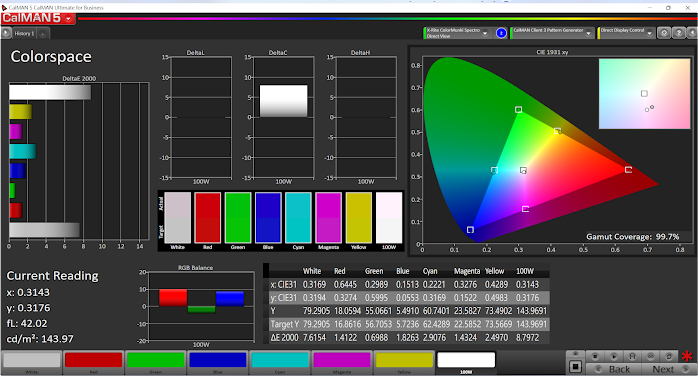
Task: Click the stop measurement icon
Action: [x=595, y=356]
